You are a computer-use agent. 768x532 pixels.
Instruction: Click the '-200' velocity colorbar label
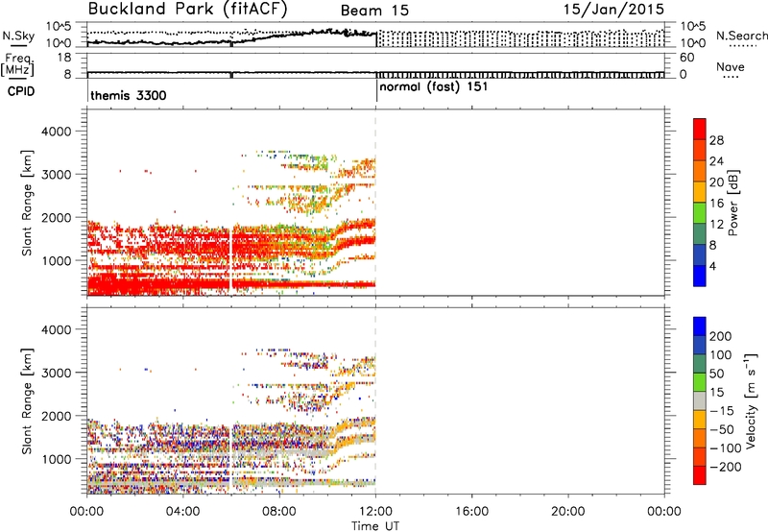pyautogui.click(x=726, y=467)
